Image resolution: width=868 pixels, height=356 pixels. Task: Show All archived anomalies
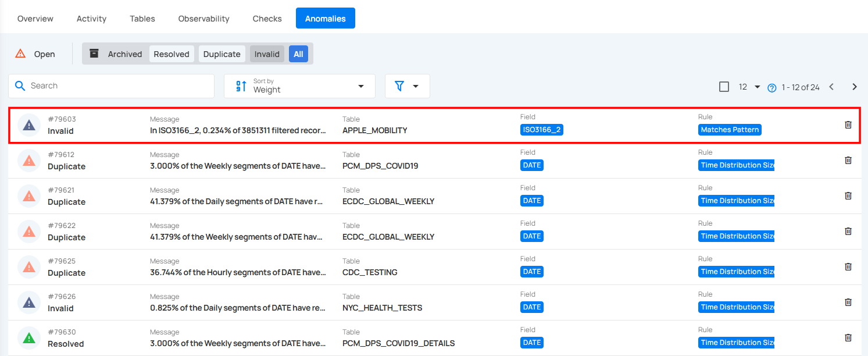[298, 54]
